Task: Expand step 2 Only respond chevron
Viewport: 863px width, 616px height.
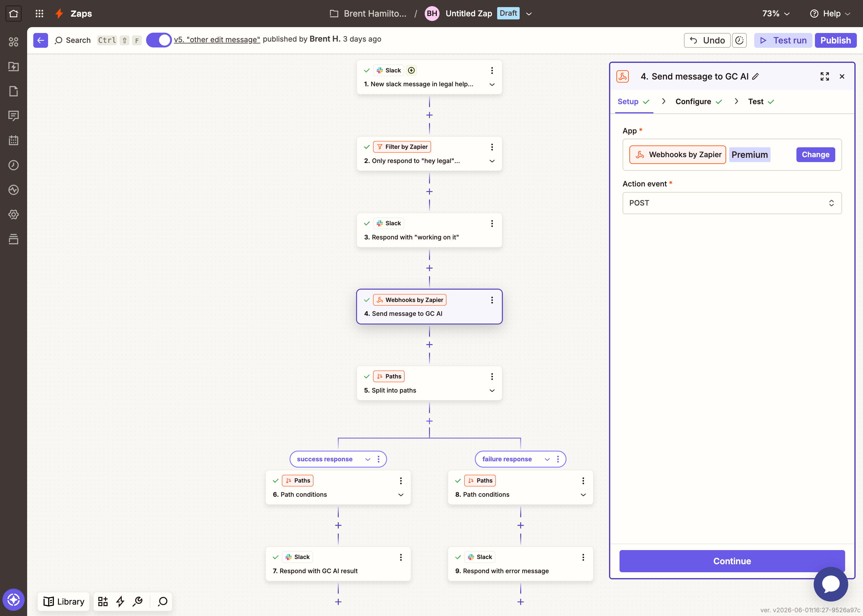Action: tap(492, 161)
